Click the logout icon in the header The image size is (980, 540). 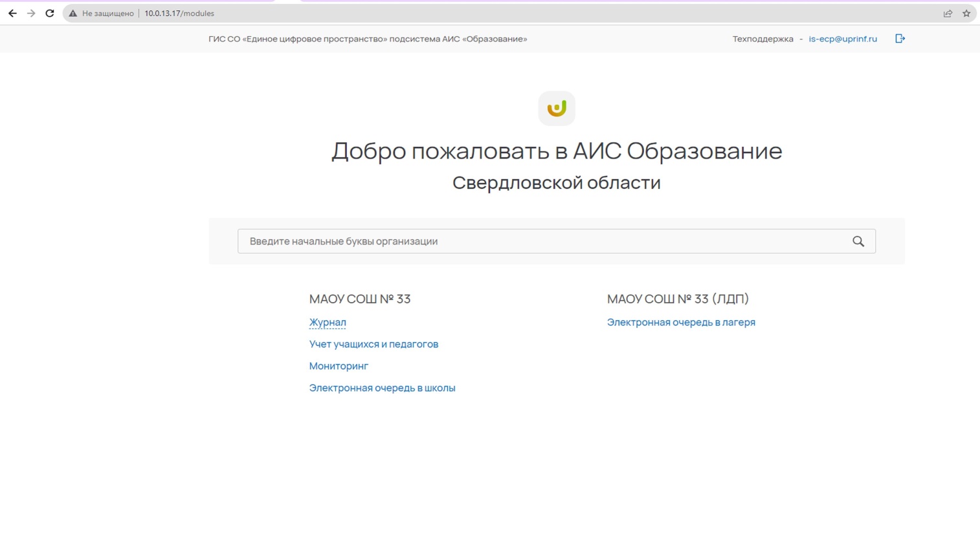pos(900,39)
